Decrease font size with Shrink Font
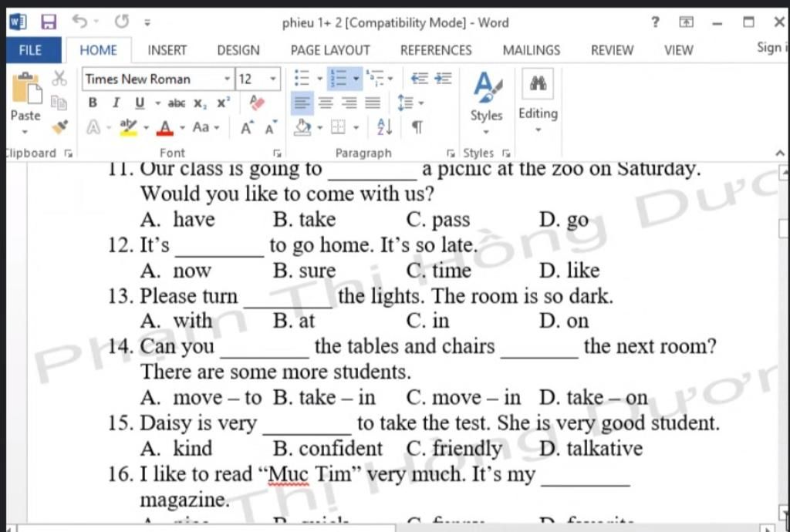790x532 pixels. point(271,128)
